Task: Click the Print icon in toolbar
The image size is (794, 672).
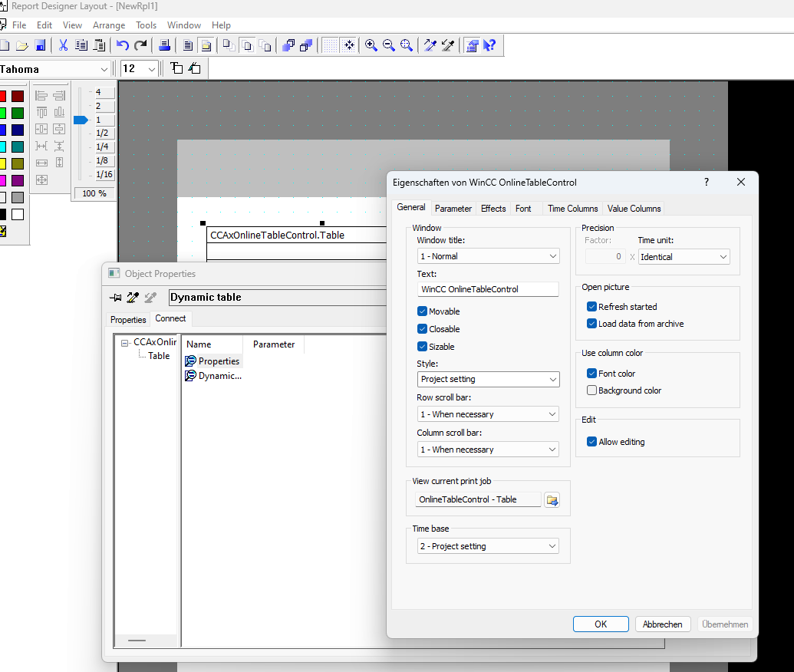Action: pyautogui.click(x=164, y=46)
